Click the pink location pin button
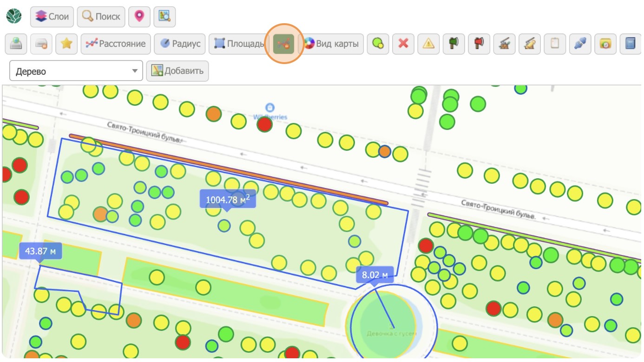Screen dimensions: 644x362 pos(139,17)
